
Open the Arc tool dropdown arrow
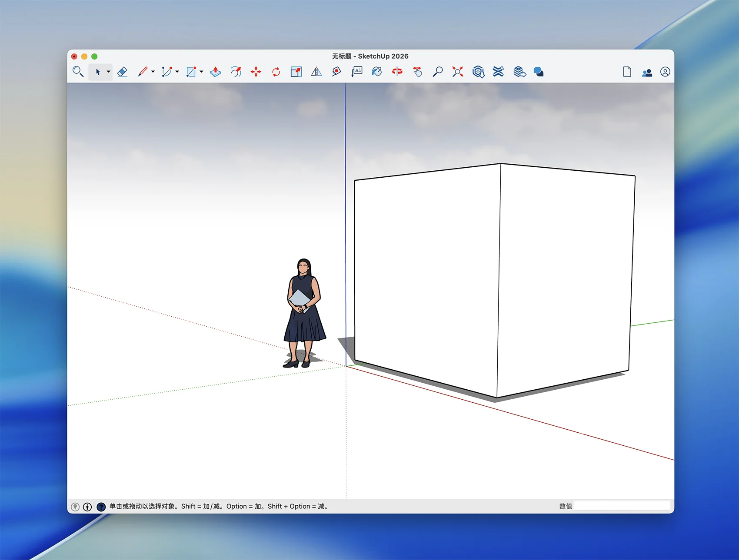[177, 72]
